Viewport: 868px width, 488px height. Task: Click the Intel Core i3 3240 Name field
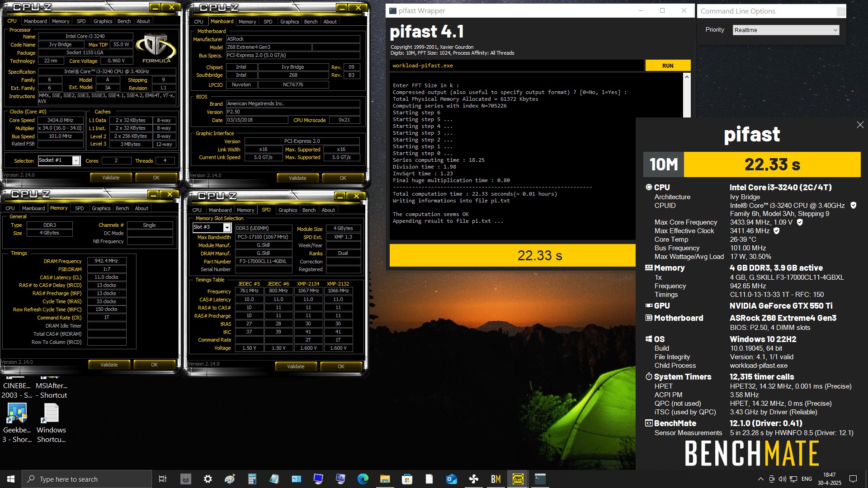point(85,36)
